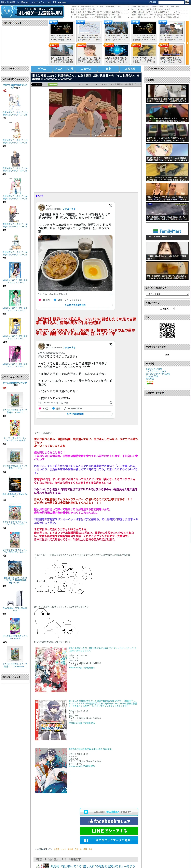
Task: Click the QR code image in sidebar
Action: tap(167, 330)
